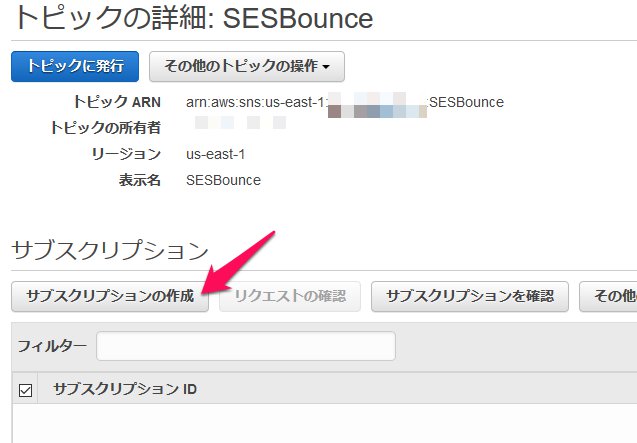Click the us-east-1 region value
Image resolution: width=637 pixels, height=443 pixels.
[215, 154]
